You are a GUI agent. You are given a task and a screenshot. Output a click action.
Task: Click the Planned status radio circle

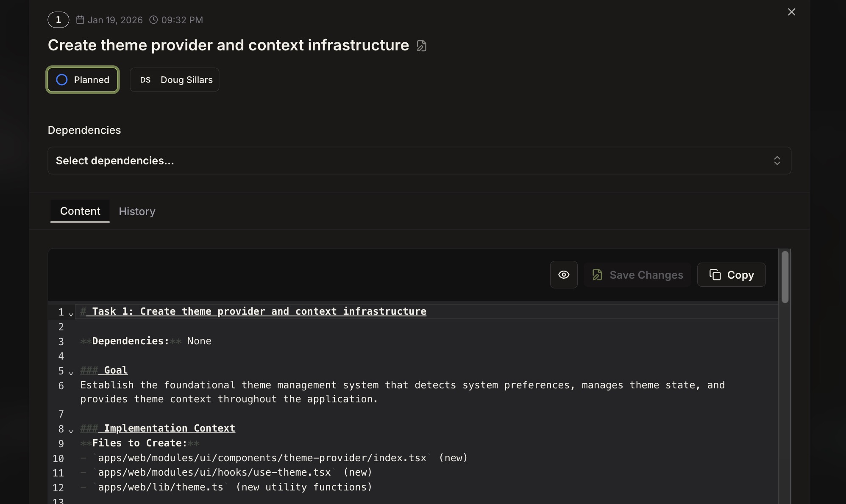pyautogui.click(x=61, y=80)
